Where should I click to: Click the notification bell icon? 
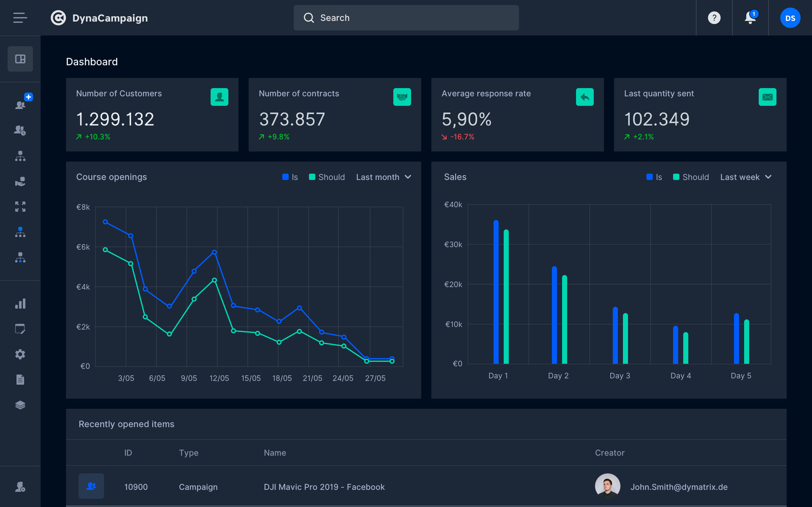[x=750, y=18]
